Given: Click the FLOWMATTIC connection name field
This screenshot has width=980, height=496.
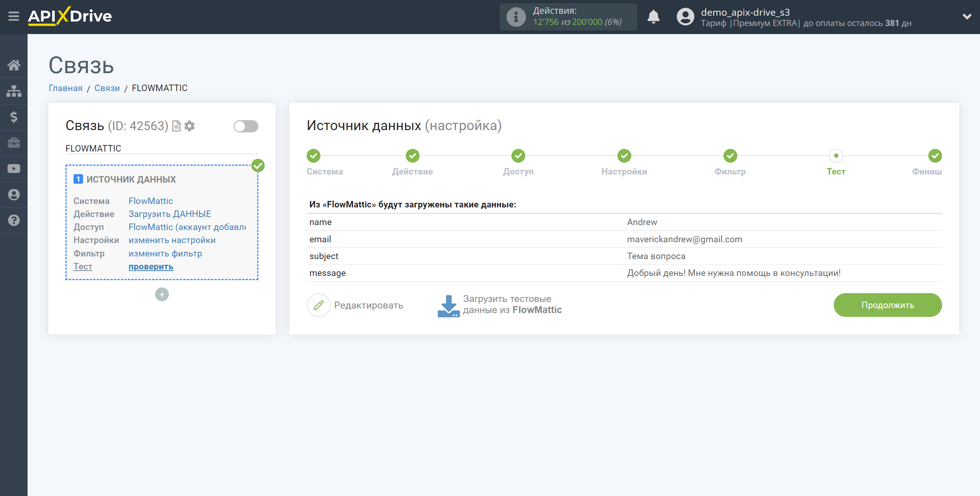Looking at the screenshot, I should (162, 148).
